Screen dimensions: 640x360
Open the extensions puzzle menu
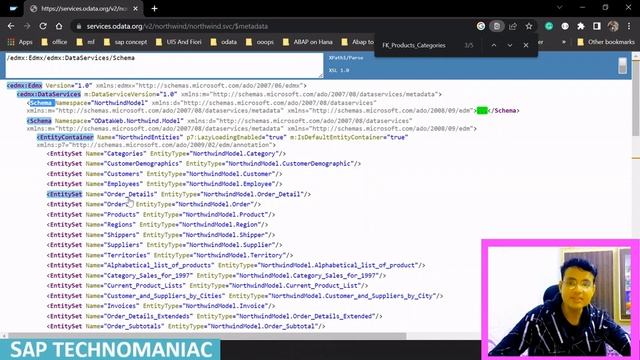pyautogui.click(x=581, y=26)
